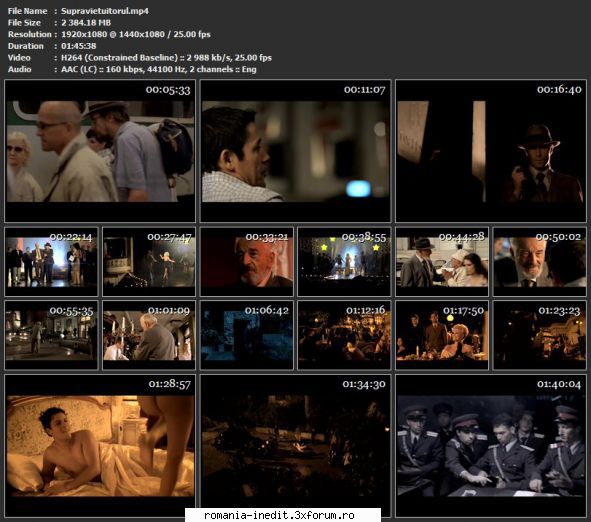Select the thumbnail stamped 00:44:28
This screenshot has width=591, height=522.
442,262
